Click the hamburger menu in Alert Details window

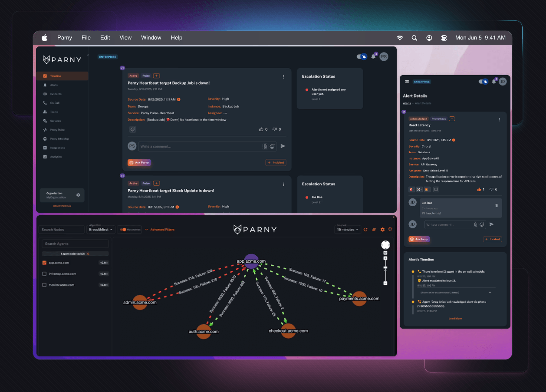click(407, 81)
